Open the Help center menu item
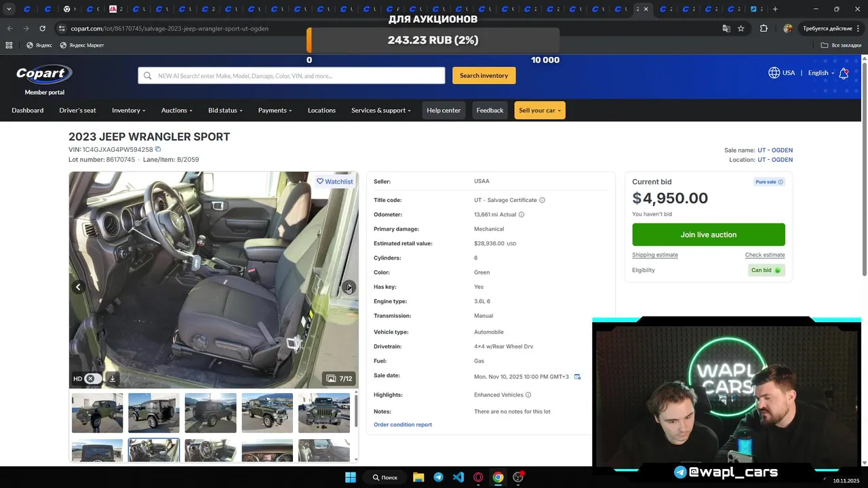 click(443, 110)
